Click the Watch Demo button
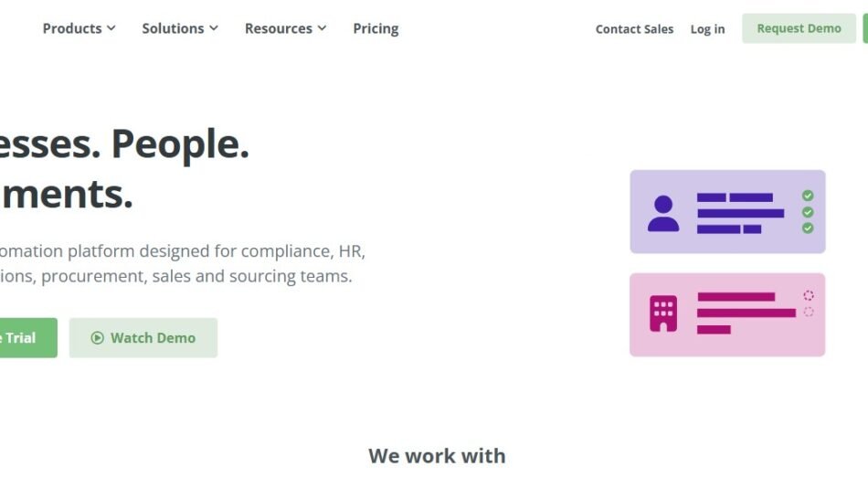The width and height of the screenshot is (868, 488). tap(143, 338)
